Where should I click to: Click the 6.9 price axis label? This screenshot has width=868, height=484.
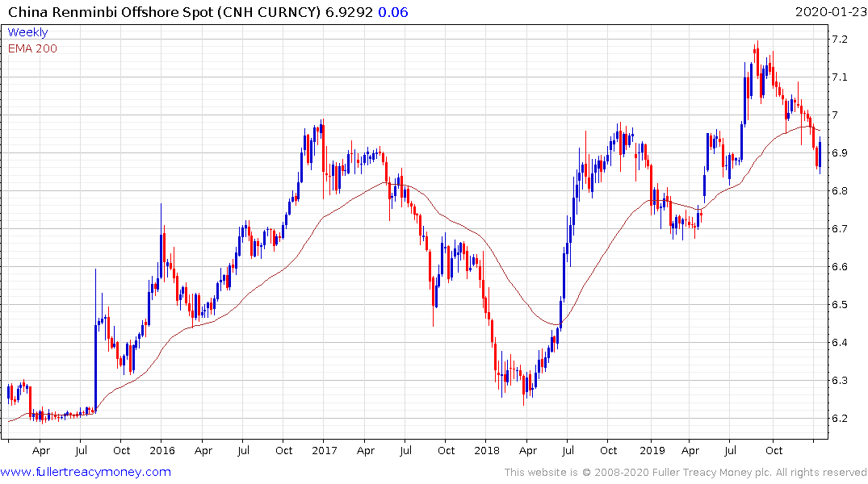[x=839, y=152]
